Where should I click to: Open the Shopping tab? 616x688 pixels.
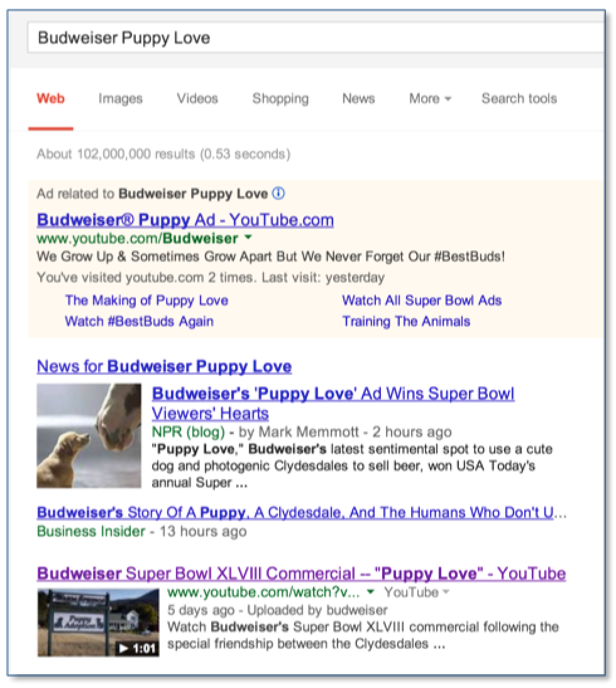click(x=280, y=99)
